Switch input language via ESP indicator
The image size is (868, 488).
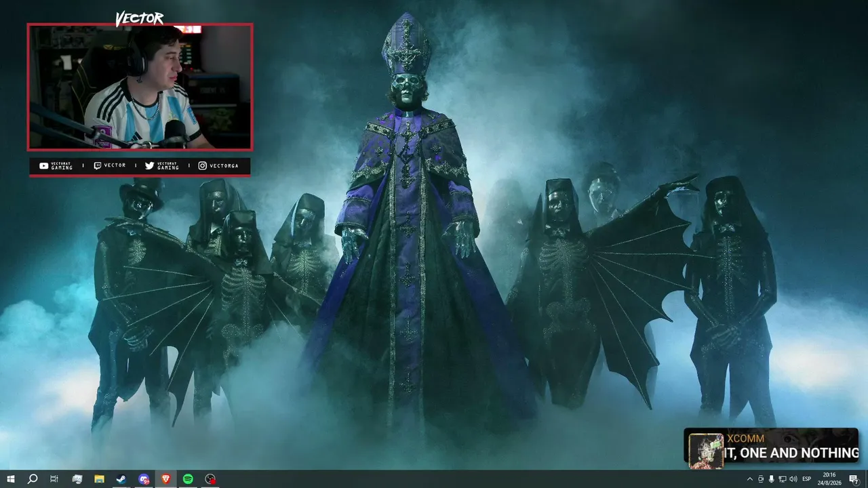pos(807,479)
